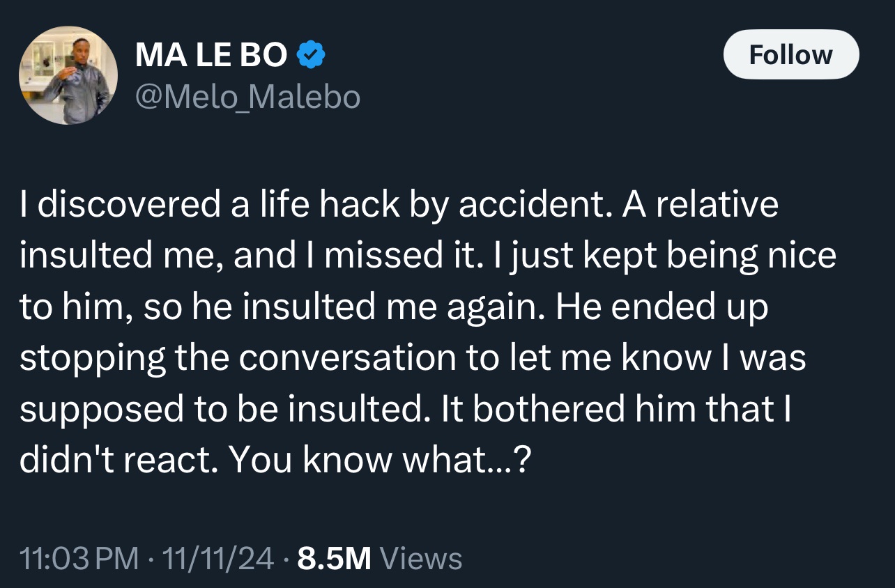This screenshot has width=895, height=588.
Task: Click the MA LE BO display name
Action: tap(211, 55)
